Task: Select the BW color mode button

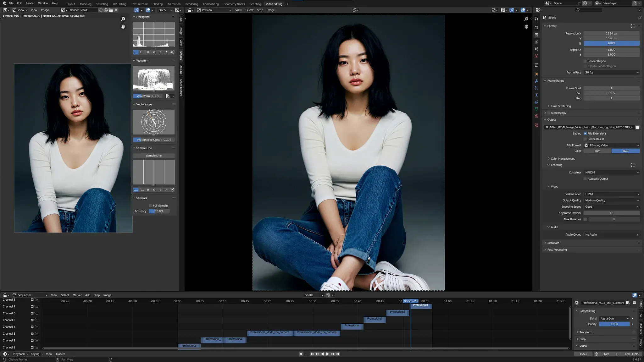Action: tap(597, 151)
